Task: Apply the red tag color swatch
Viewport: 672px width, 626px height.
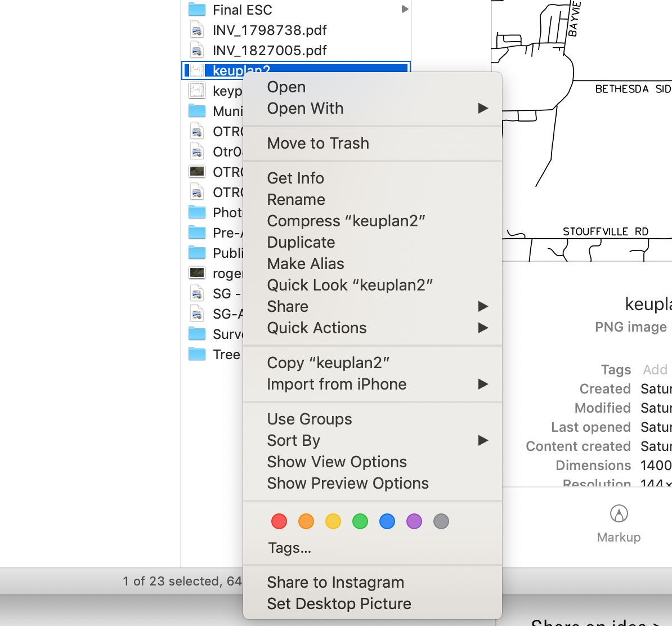Action: (279, 521)
